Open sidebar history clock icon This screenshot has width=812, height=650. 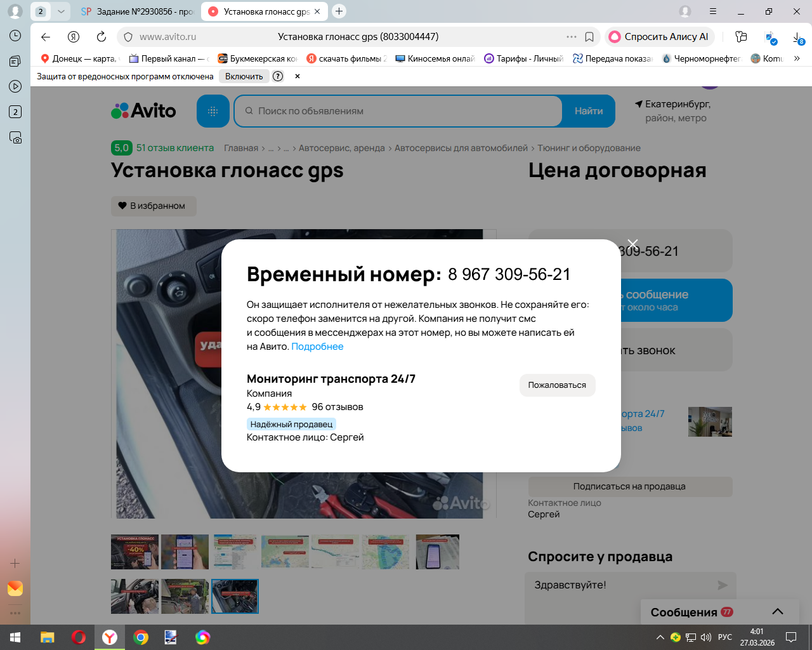15,36
